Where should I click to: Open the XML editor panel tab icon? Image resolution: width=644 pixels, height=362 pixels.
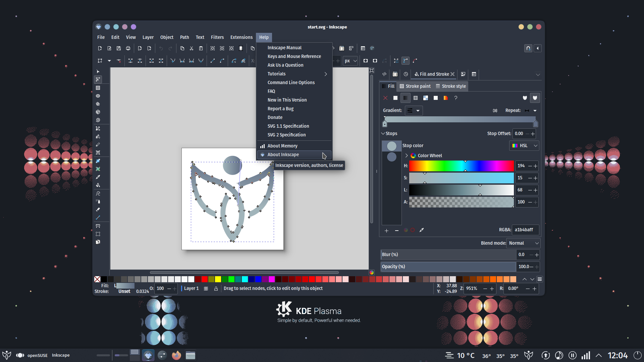click(384, 74)
